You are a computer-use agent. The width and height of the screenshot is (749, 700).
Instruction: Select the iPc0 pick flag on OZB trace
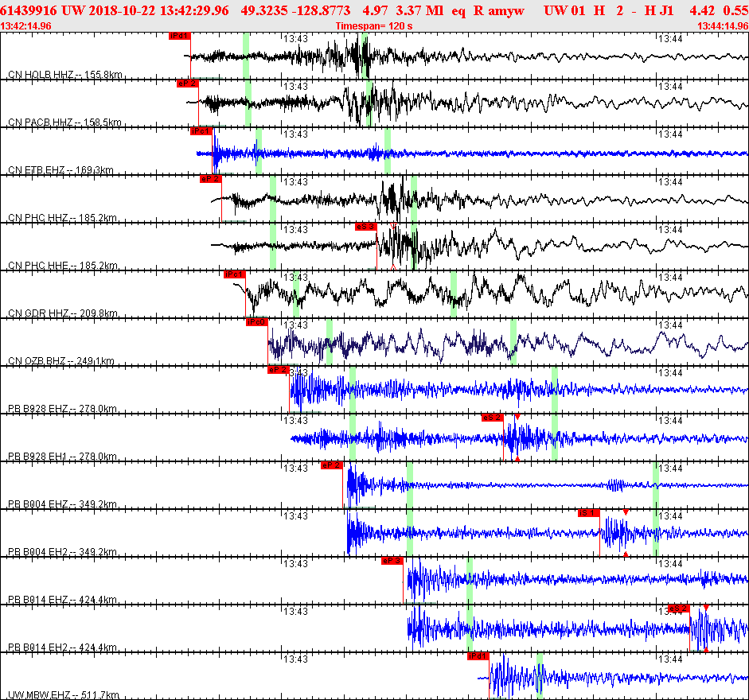(x=256, y=322)
